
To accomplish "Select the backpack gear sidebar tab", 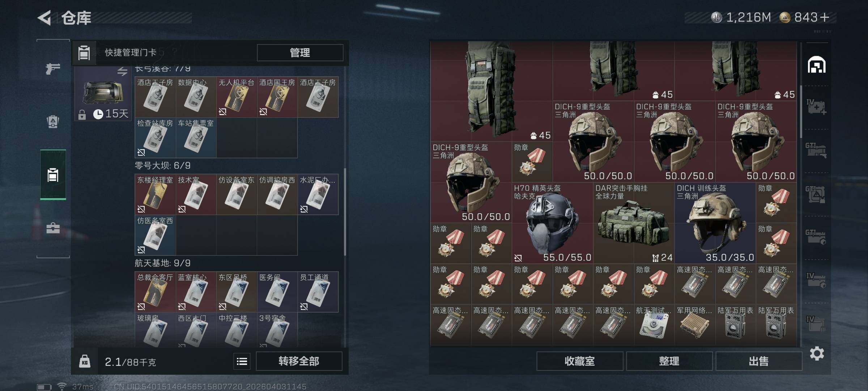I will tap(53, 122).
